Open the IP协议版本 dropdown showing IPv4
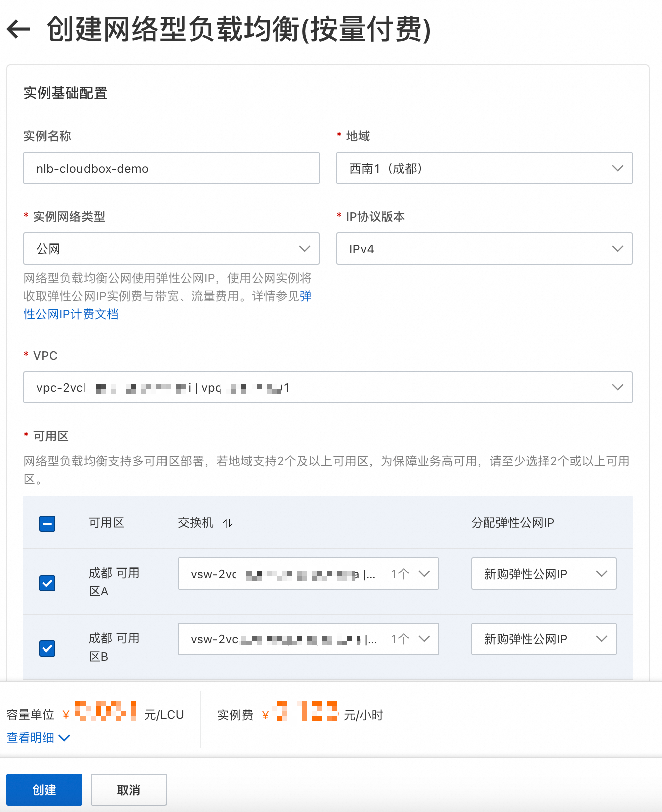 pyautogui.click(x=484, y=249)
